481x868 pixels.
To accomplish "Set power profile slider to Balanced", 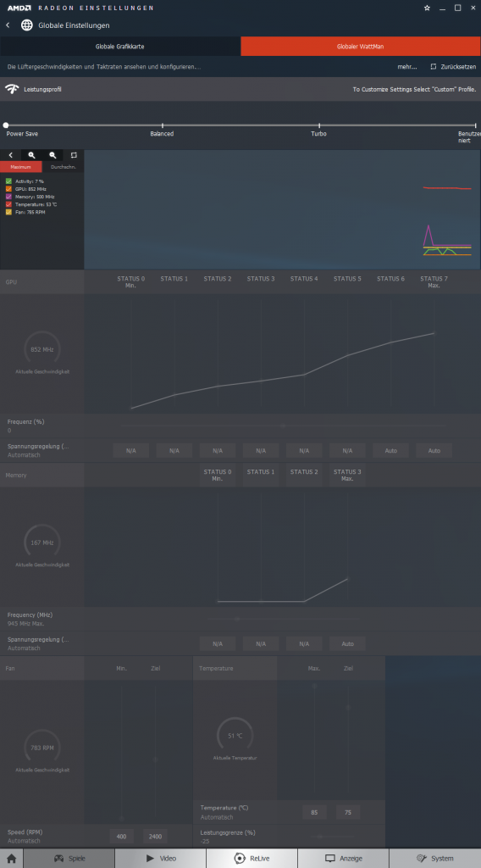I will (x=162, y=125).
